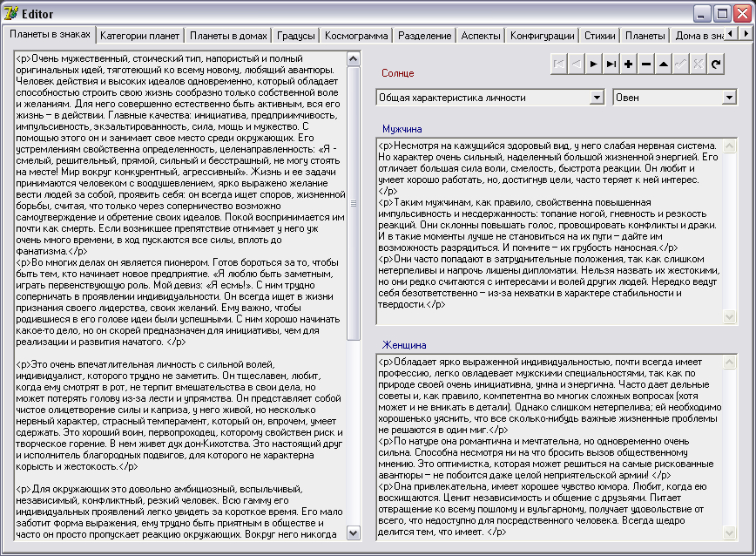Screen dimensions: 756x556
Task: Click the Editor application icon in title bar
Action: point(10,13)
